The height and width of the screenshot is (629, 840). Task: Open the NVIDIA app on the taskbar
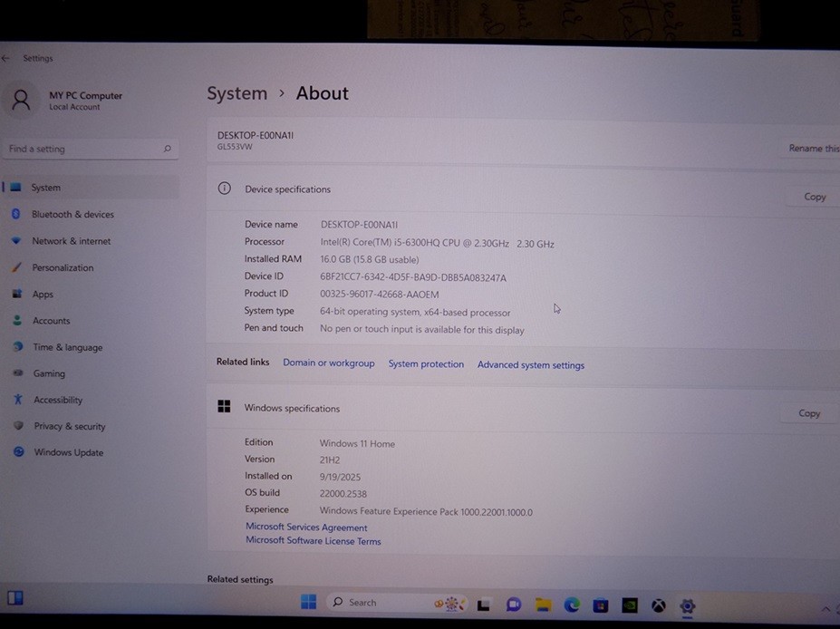(630, 605)
